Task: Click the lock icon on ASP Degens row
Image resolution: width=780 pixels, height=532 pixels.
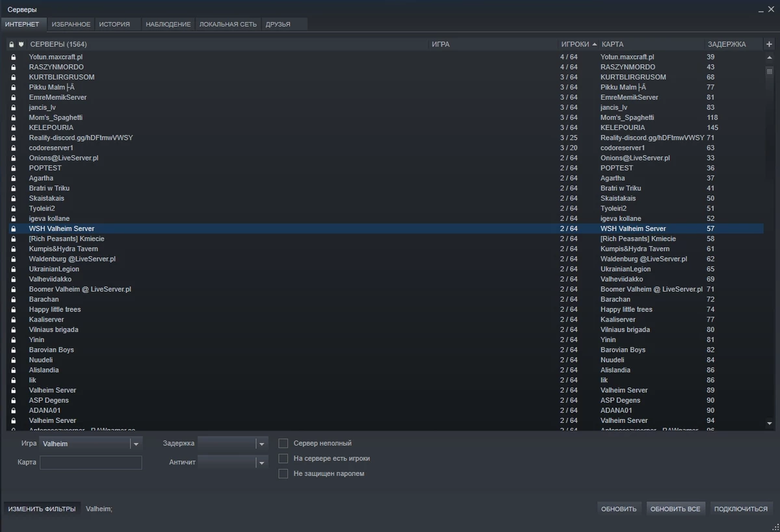Action: pyautogui.click(x=13, y=401)
